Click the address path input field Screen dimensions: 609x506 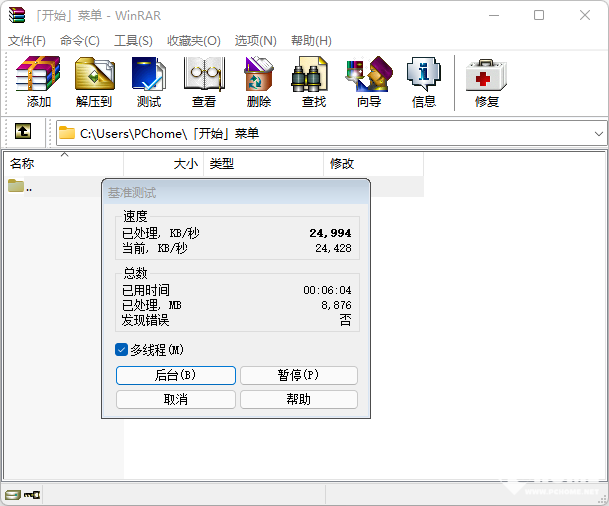(x=331, y=134)
